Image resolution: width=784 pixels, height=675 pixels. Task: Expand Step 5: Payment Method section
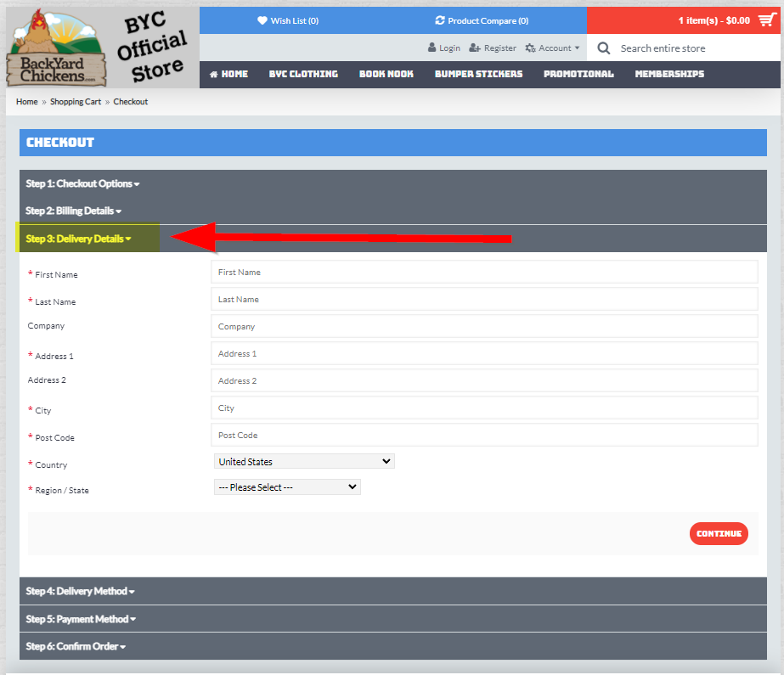[80, 619]
